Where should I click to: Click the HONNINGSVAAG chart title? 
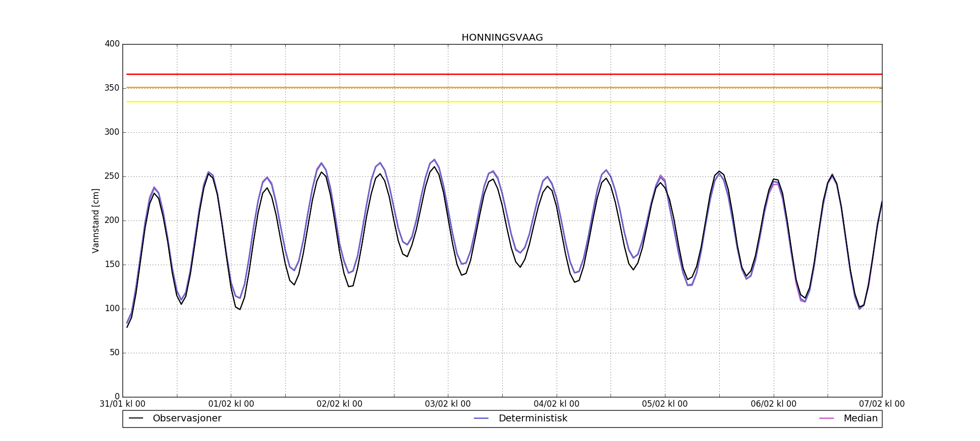[502, 38]
